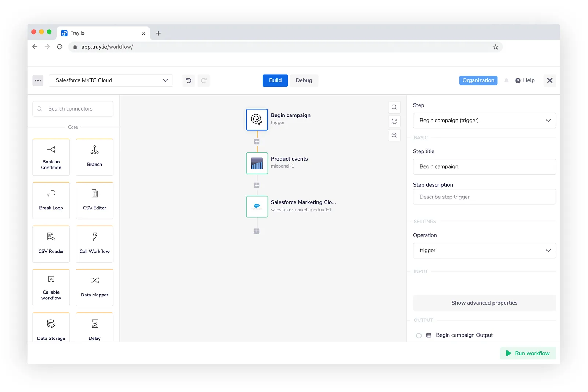588x392 pixels.
Task: Show advanced properties
Action: click(x=484, y=303)
